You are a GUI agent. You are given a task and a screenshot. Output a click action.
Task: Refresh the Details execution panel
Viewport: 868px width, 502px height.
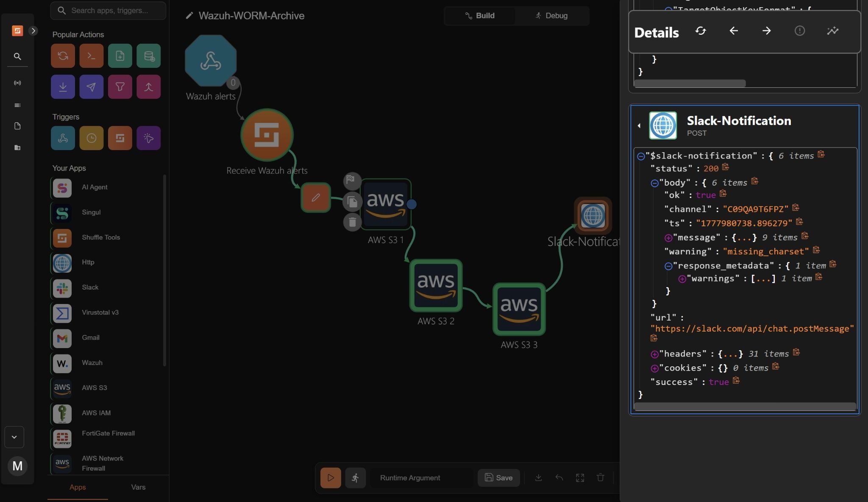point(701,31)
